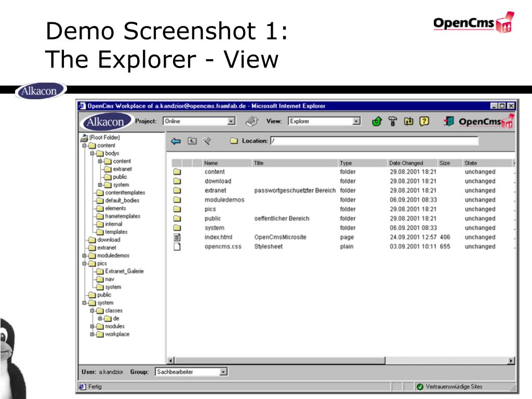Select the nav folder in tree
Image resolution: width=532 pixels, height=399 pixels.
click(x=110, y=279)
